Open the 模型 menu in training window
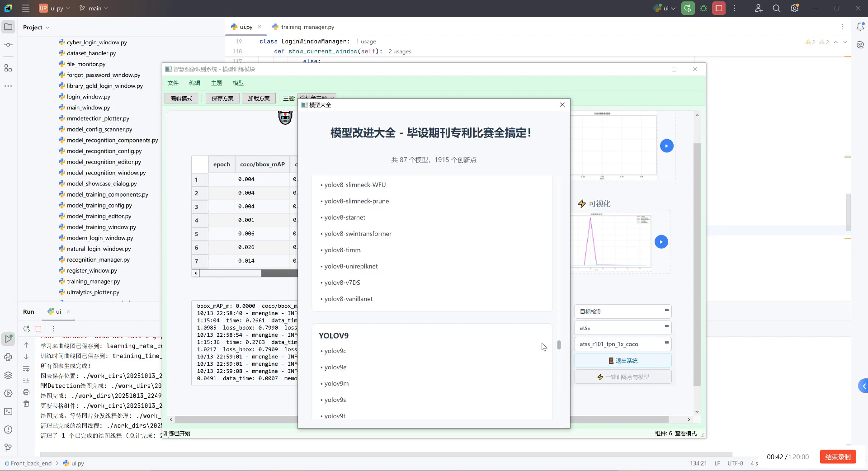868x471 pixels. 238,83
